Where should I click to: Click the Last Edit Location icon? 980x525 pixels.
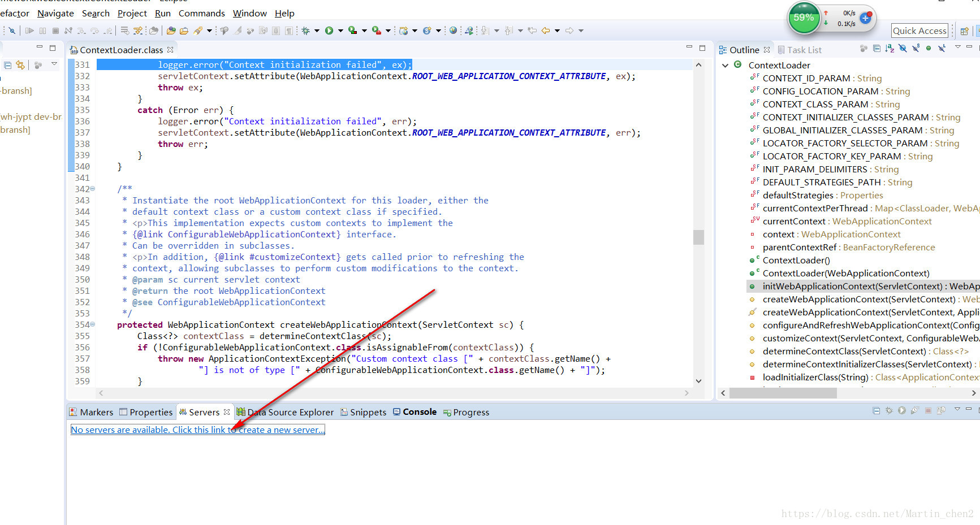point(533,31)
